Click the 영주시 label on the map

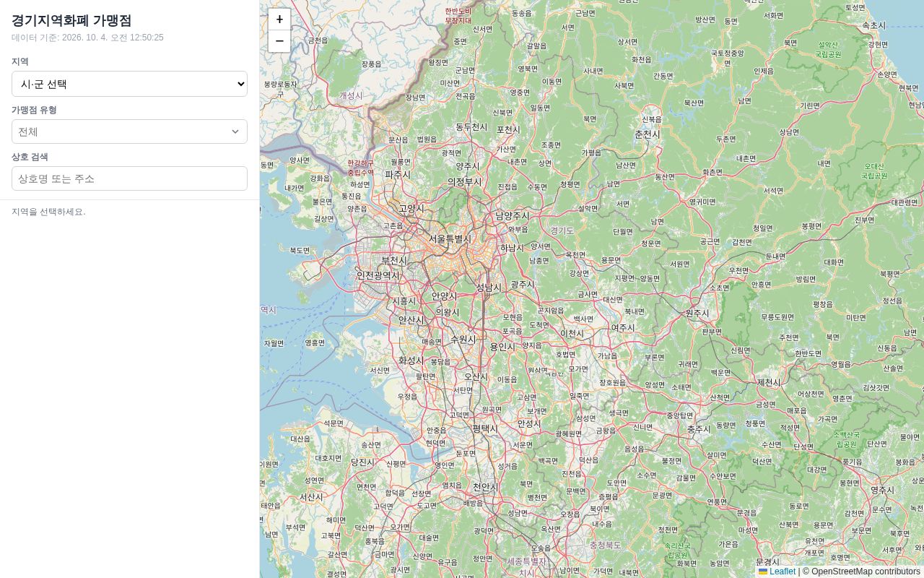pyautogui.click(x=882, y=490)
